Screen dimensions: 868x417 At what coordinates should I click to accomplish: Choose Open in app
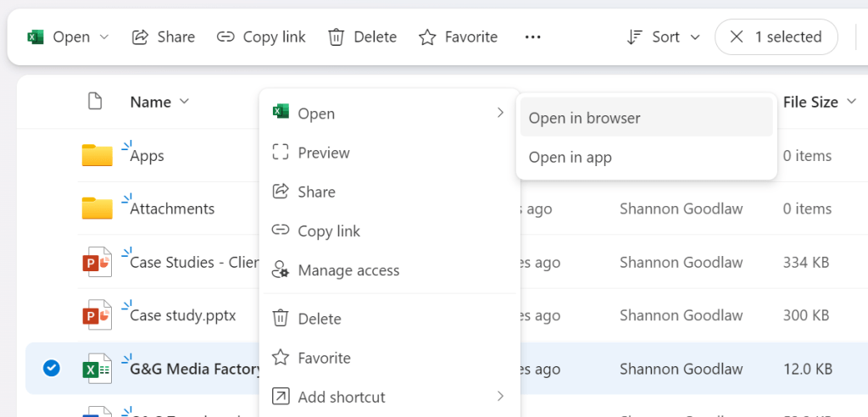point(646,158)
